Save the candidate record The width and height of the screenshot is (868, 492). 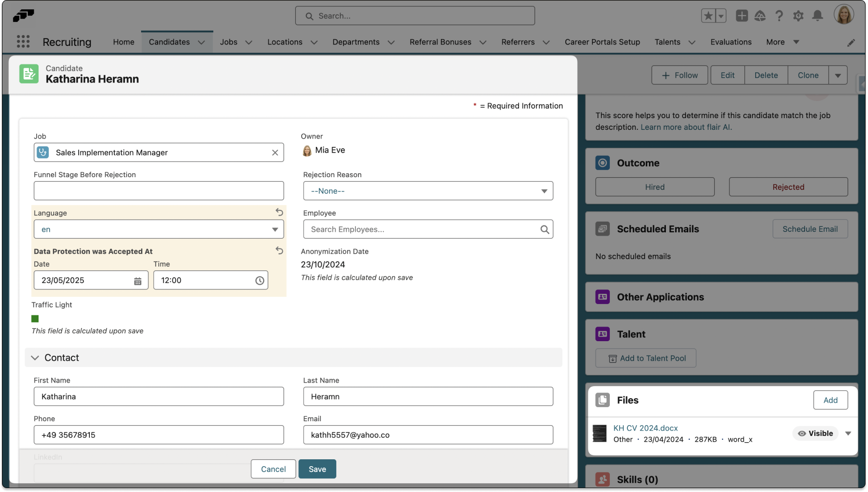coord(317,469)
